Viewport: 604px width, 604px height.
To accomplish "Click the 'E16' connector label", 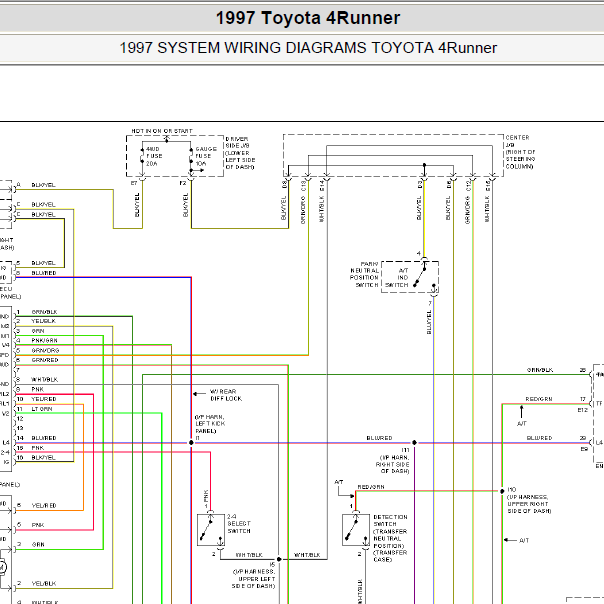I will pos(488,186).
